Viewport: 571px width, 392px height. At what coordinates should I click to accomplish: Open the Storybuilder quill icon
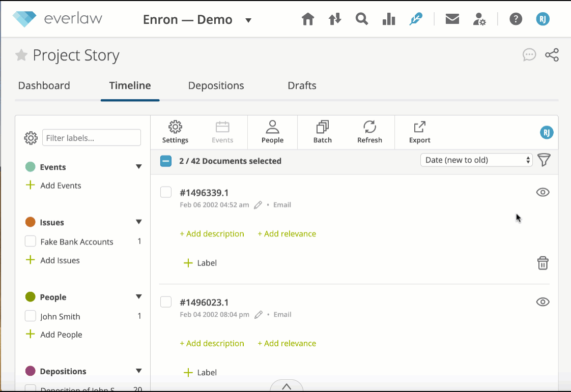pos(415,19)
